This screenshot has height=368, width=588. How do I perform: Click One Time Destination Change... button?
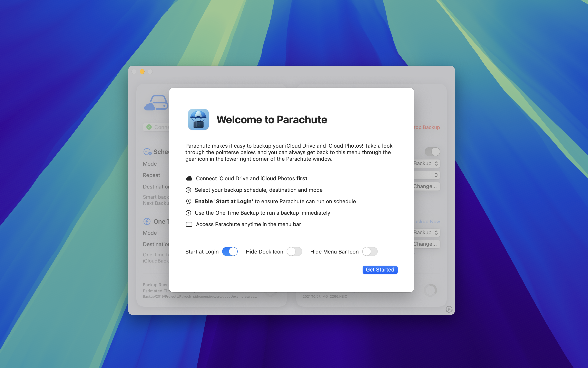(x=427, y=244)
